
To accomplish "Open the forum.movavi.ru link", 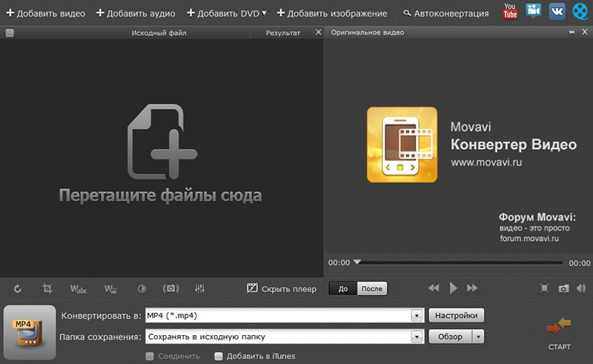I will (x=529, y=239).
